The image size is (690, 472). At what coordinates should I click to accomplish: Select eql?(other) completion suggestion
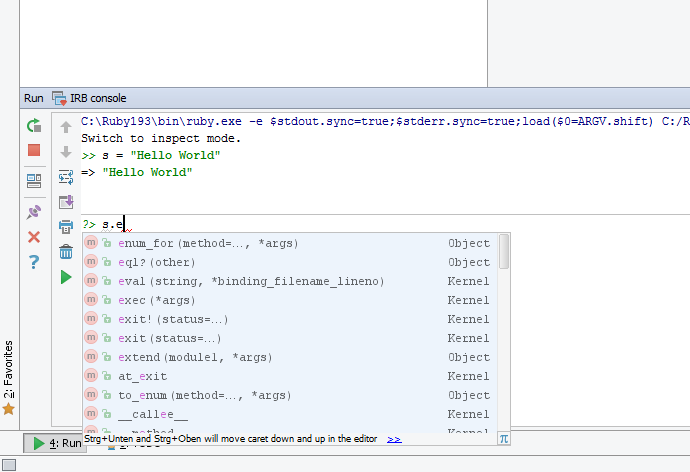(290, 262)
